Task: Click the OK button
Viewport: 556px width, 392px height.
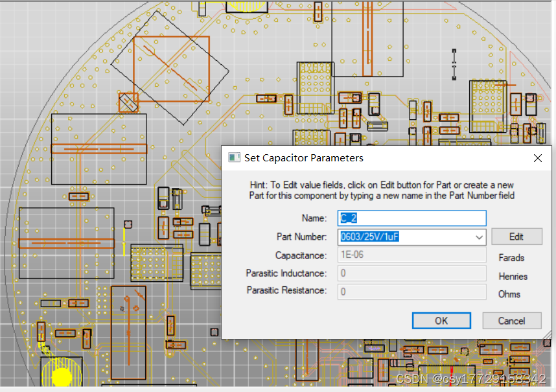Action: [441, 321]
